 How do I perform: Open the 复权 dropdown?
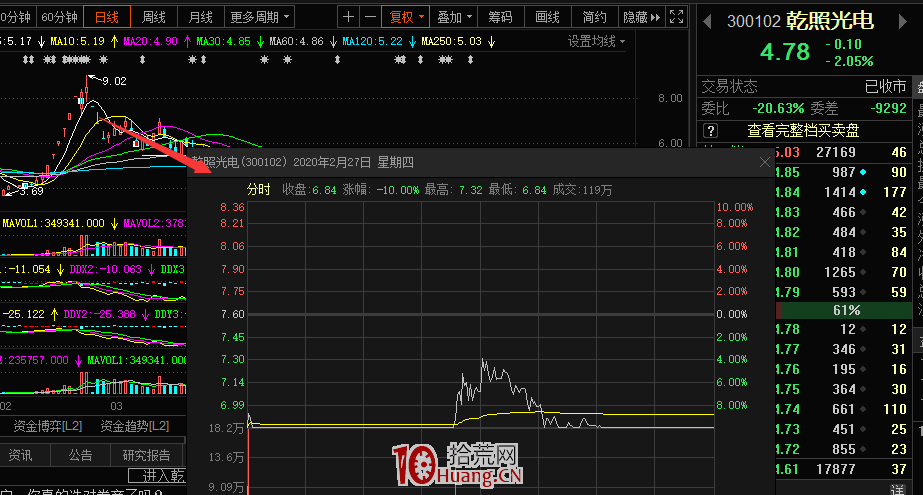pos(406,17)
